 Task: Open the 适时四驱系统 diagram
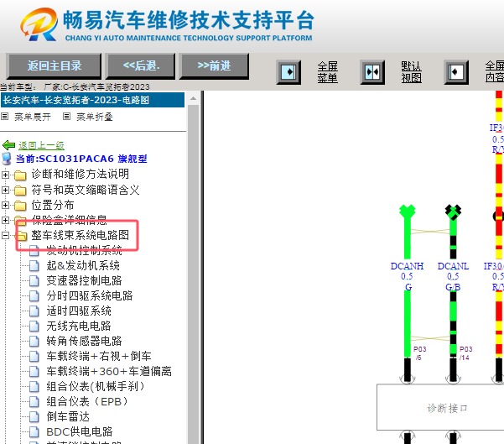(79, 311)
